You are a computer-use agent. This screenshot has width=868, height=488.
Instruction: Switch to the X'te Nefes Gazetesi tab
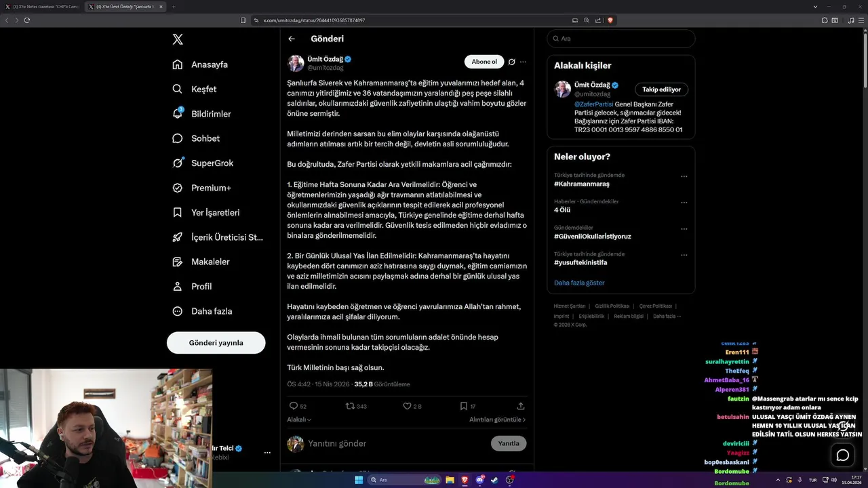pyautogui.click(x=42, y=7)
